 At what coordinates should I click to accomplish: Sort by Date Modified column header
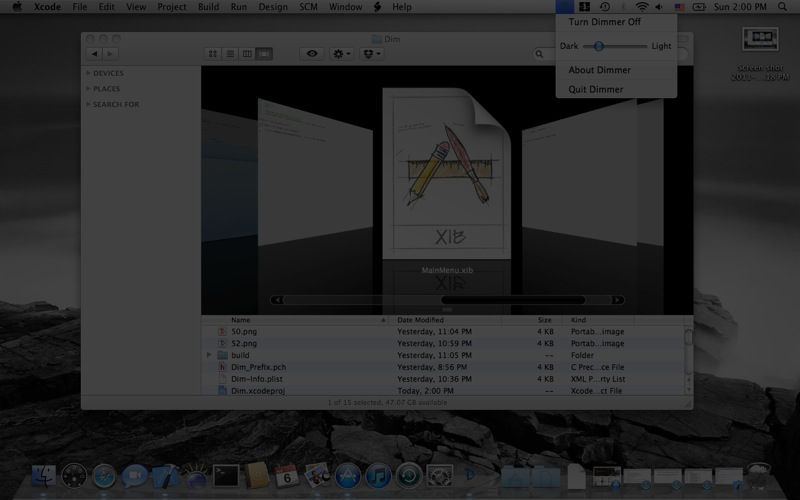click(446, 320)
